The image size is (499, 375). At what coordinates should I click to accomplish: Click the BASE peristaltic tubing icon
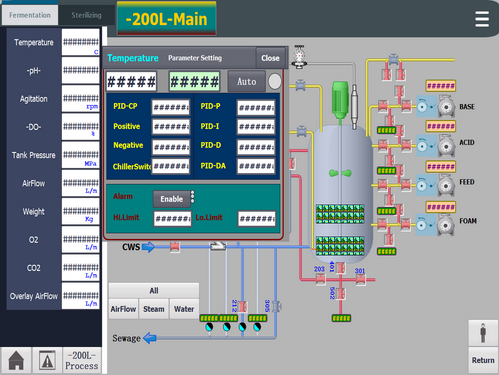click(x=426, y=106)
